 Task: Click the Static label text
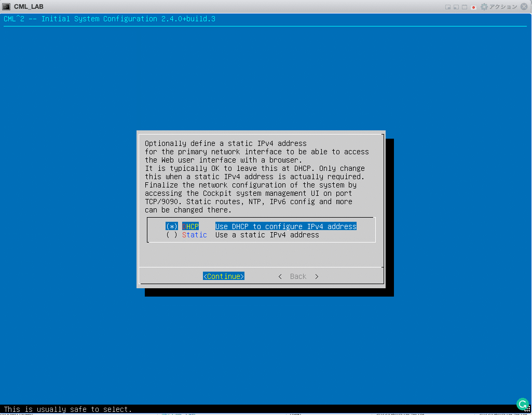(195, 235)
